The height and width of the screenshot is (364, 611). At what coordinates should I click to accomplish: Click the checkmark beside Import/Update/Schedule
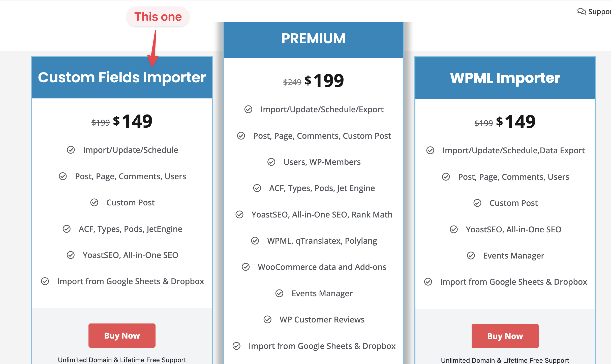click(71, 150)
